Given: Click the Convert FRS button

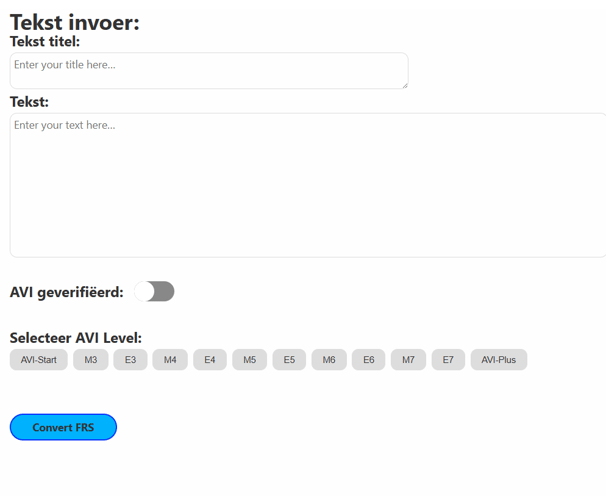Looking at the screenshot, I should (x=63, y=427).
